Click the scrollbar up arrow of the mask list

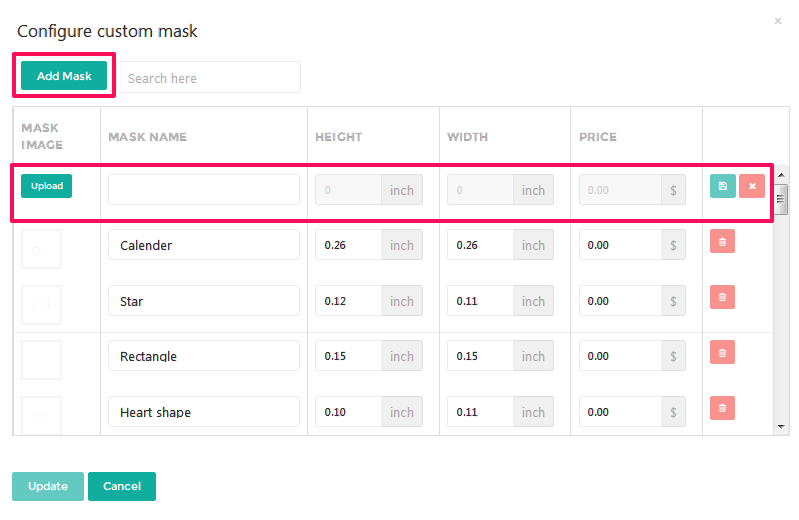coord(781,175)
